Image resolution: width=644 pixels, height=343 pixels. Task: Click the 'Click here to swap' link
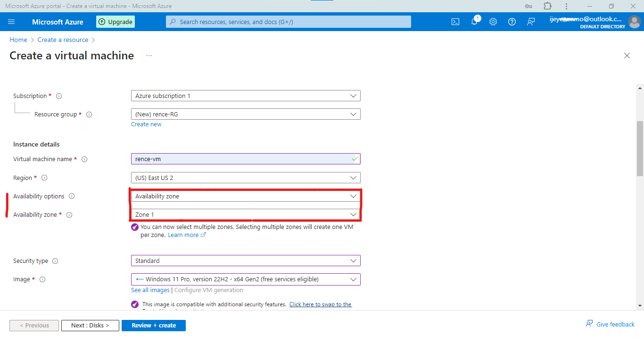click(321, 304)
